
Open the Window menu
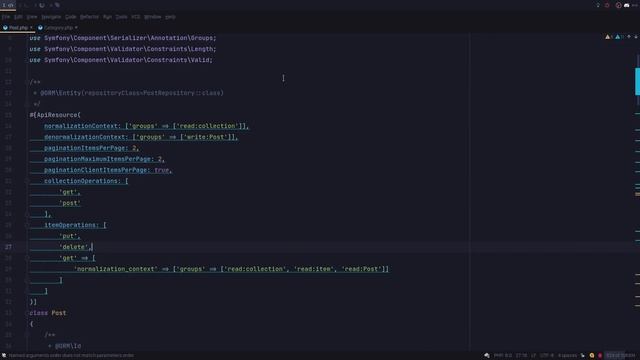coord(153,17)
